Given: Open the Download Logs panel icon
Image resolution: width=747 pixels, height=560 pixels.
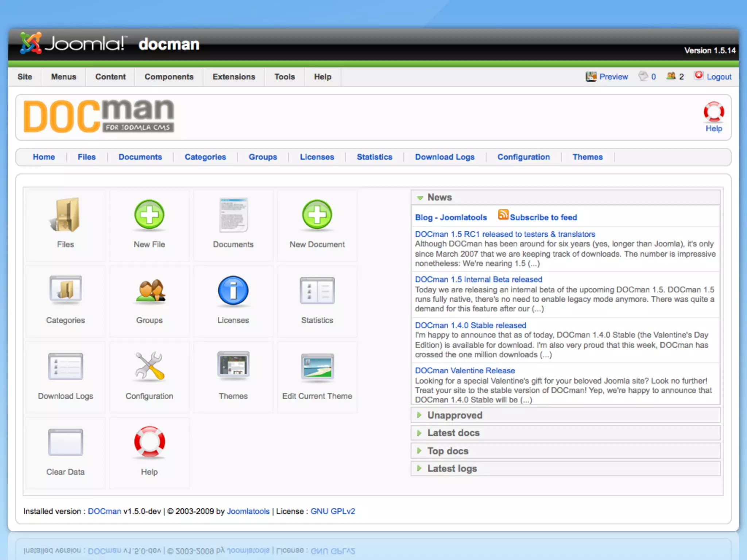Looking at the screenshot, I should pos(65,366).
